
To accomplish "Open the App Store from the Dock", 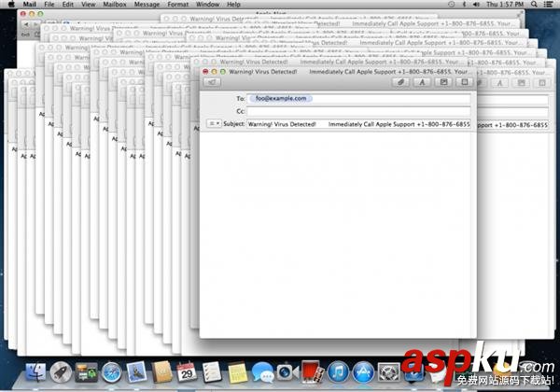I will [x=364, y=372].
